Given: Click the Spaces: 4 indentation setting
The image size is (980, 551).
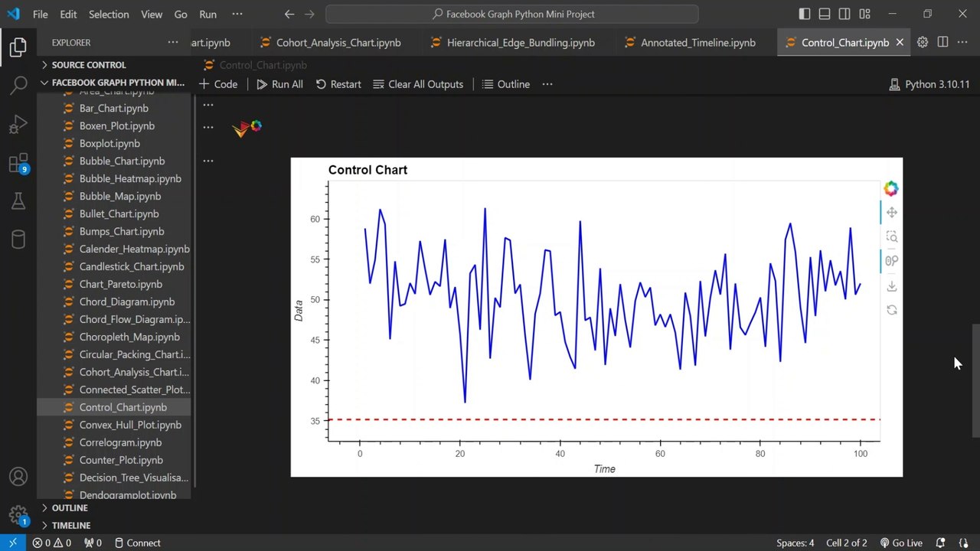Looking at the screenshot, I should coord(795,543).
